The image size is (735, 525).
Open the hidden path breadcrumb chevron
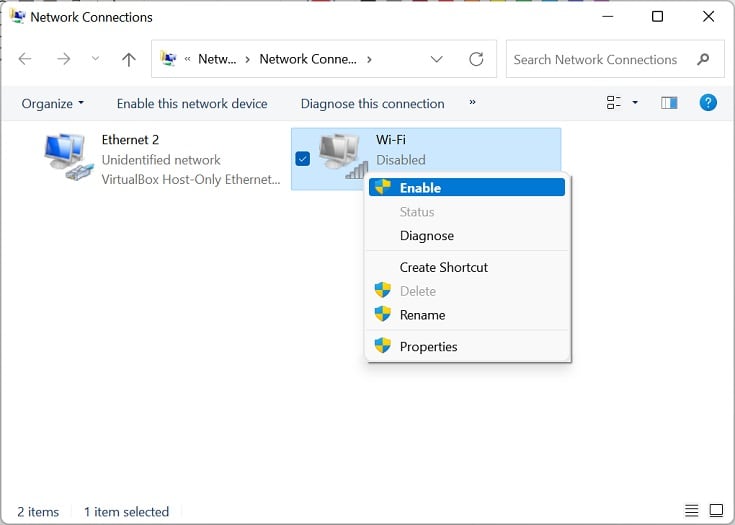click(x=188, y=59)
